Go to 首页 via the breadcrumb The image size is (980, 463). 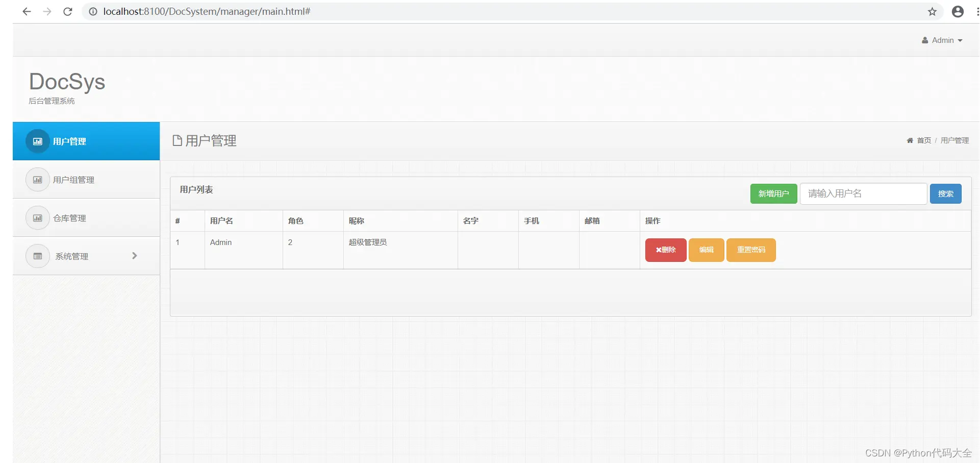[924, 140]
